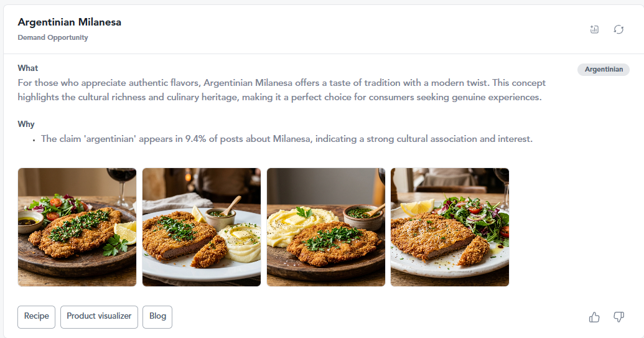This screenshot has height=338, width=644.
Task: Click the Argentinian Milanesa title
Action: (70, 22)
